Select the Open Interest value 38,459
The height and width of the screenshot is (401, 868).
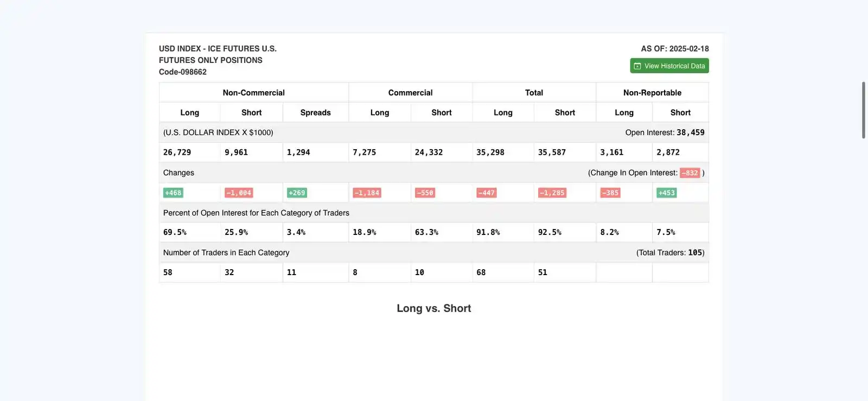click(691, 132)
